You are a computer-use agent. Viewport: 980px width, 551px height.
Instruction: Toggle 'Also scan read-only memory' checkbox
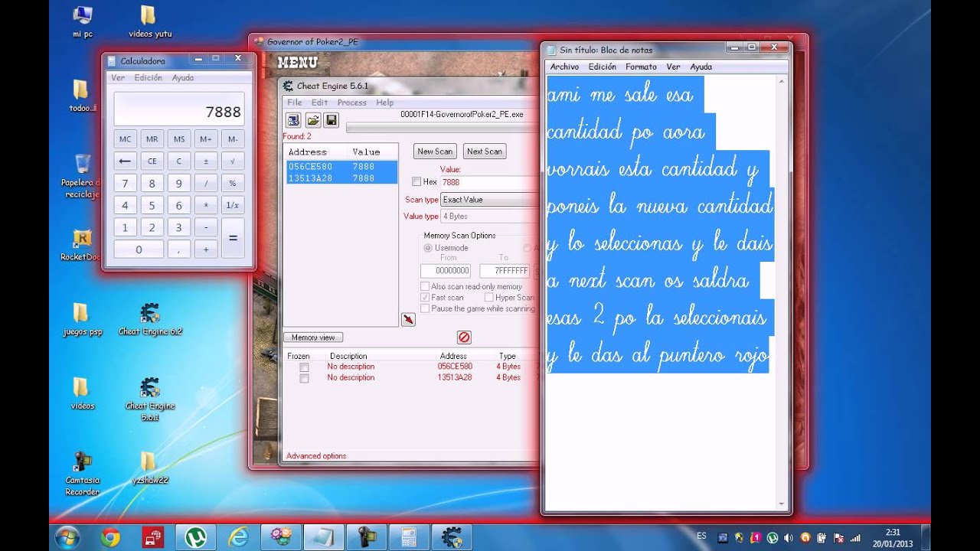[425, 287]
